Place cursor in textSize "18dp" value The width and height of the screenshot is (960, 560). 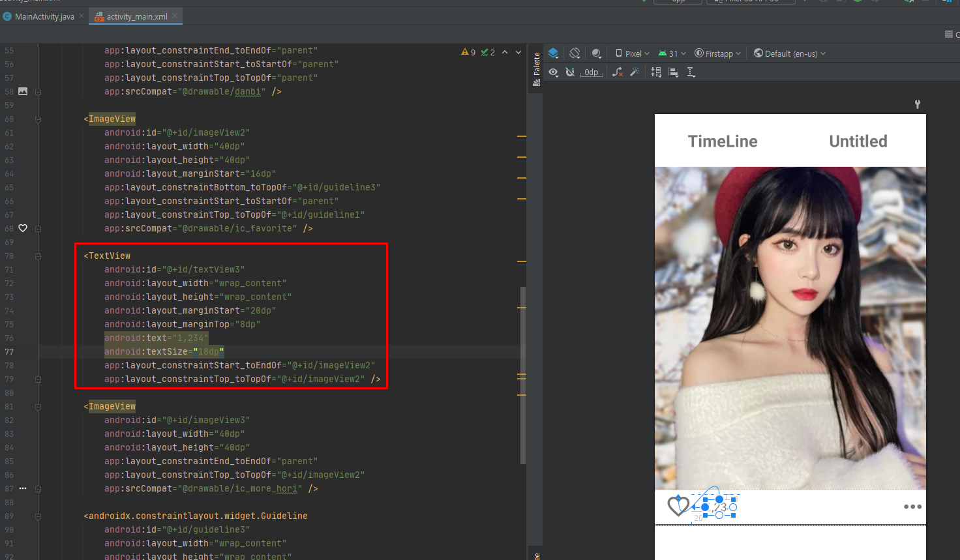(209, 351)
